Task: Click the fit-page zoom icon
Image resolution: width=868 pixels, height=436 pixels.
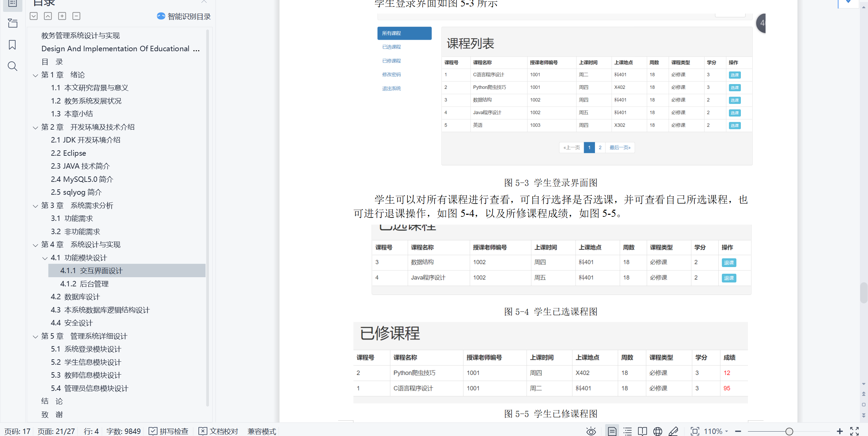Action: tap(695, 431)
